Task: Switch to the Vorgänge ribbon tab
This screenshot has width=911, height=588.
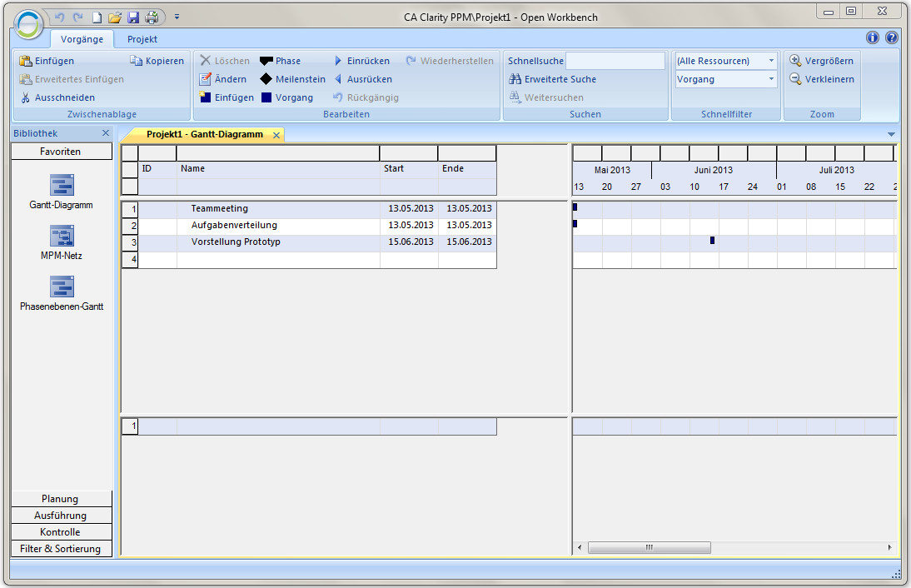Action: (x=82, y=39)
